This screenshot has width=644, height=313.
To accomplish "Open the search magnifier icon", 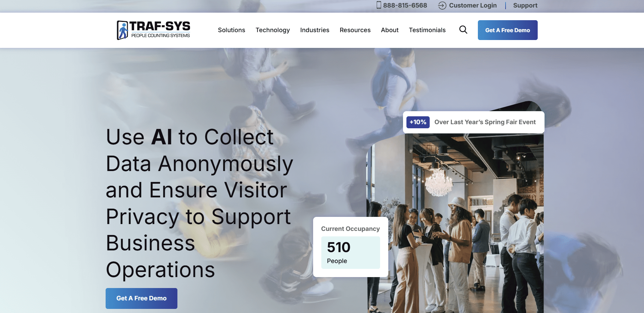I will pyautogui.click(x=463, y=30).
